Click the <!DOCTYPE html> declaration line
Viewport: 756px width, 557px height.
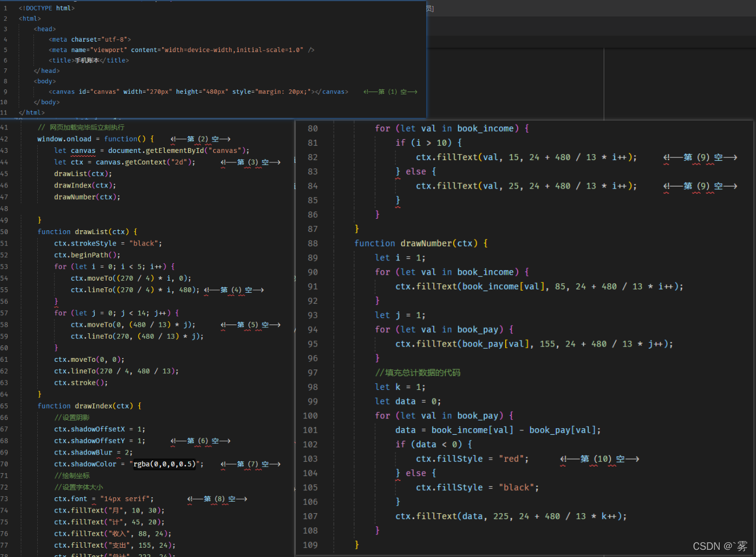(47, 8)
